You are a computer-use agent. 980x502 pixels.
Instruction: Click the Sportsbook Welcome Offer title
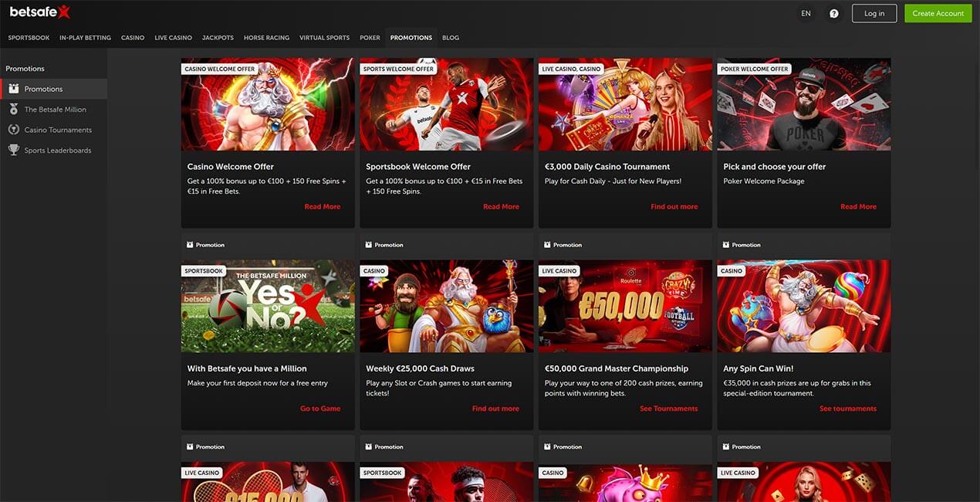pyautogui.click(x=418, y=167)
